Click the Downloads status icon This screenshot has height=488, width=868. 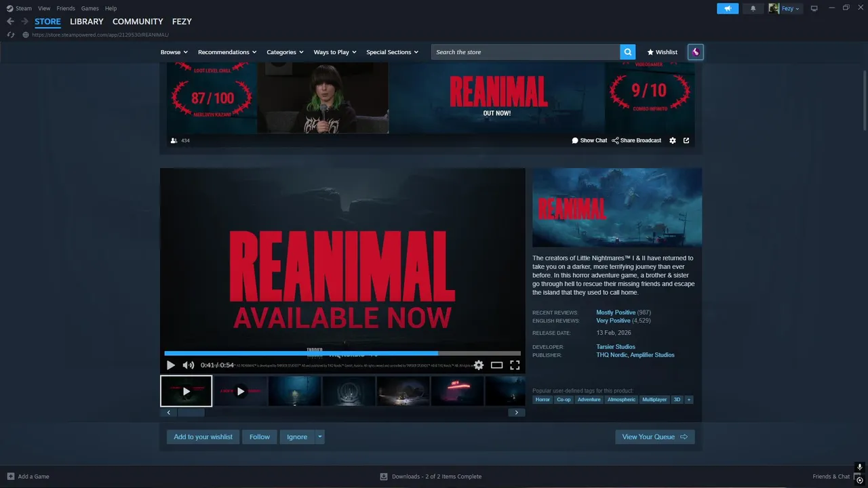[384, 476]
